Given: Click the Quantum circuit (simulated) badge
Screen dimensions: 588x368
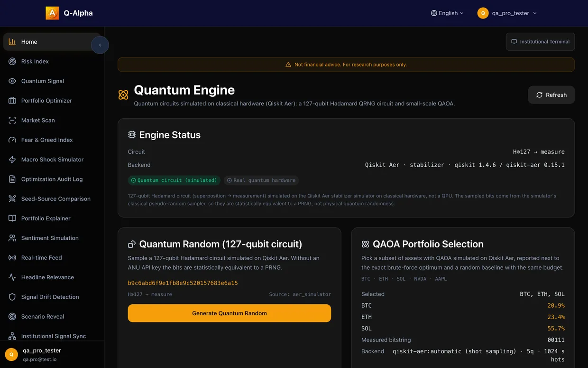Looking at the screenshot, I should click(x=174, y=180).
